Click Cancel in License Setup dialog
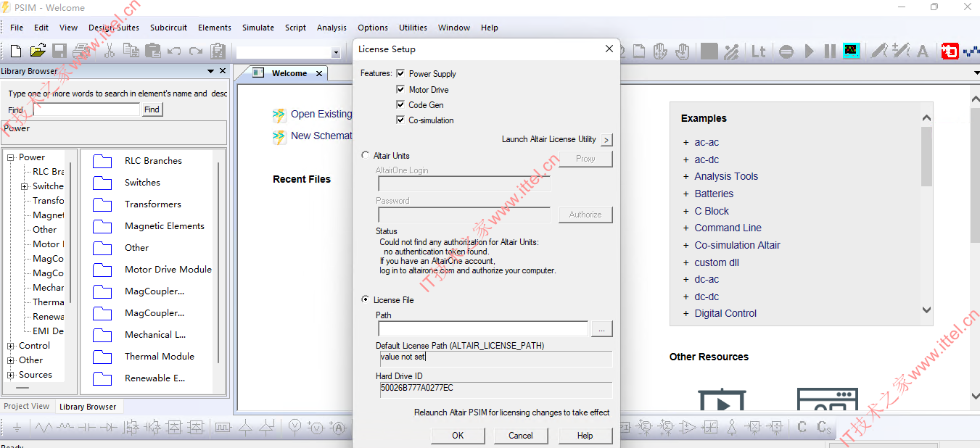980x448 pixels. (521, 436)
